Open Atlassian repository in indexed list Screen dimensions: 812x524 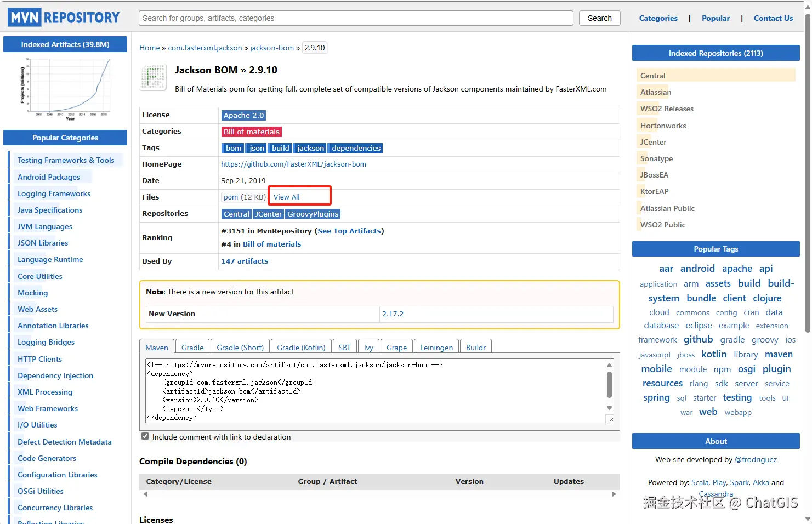(656, 92)
